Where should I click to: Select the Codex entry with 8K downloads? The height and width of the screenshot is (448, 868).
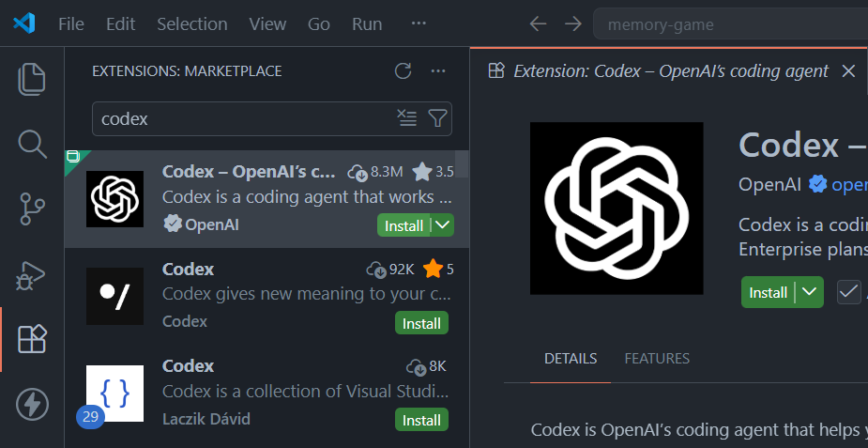pyautogui.click(x=266, y=394)
